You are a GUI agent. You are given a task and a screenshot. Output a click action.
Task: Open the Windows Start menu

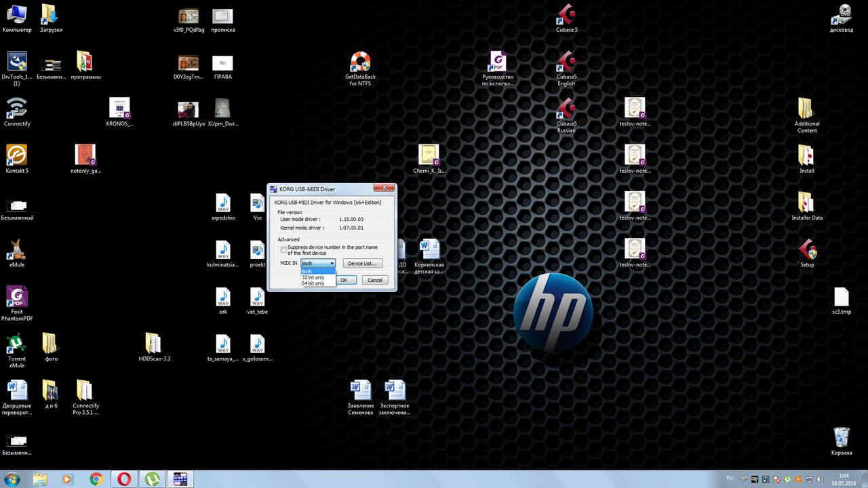12,479
